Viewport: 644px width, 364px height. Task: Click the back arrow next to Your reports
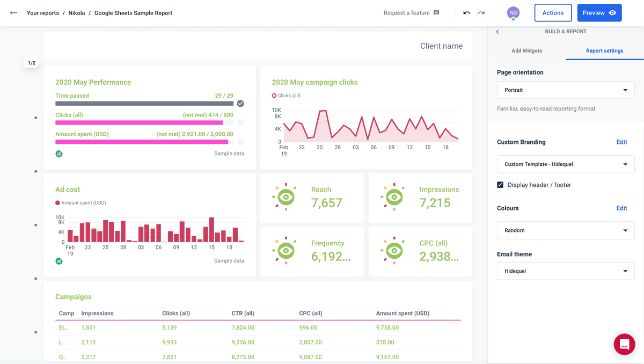(13, 12)
